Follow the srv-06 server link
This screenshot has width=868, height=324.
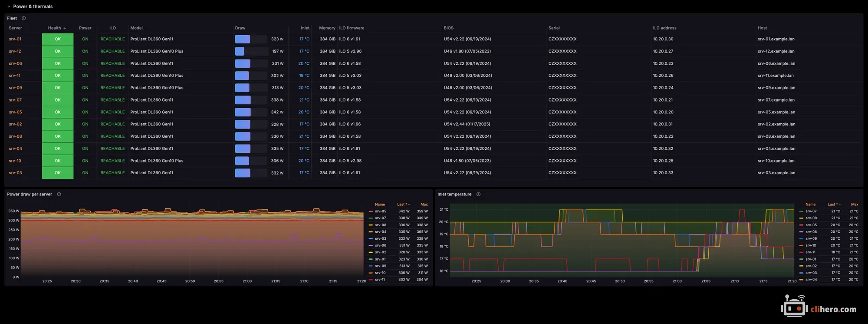click(x=15, y=63)
